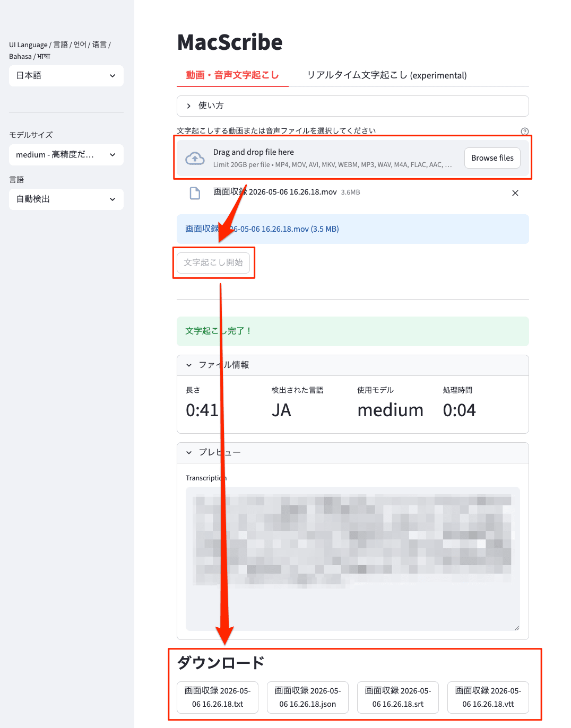Click the blue file info banner (3.5 MB)
The height and width of the screenshot is (728, 571).
click(x=353, y=229)
